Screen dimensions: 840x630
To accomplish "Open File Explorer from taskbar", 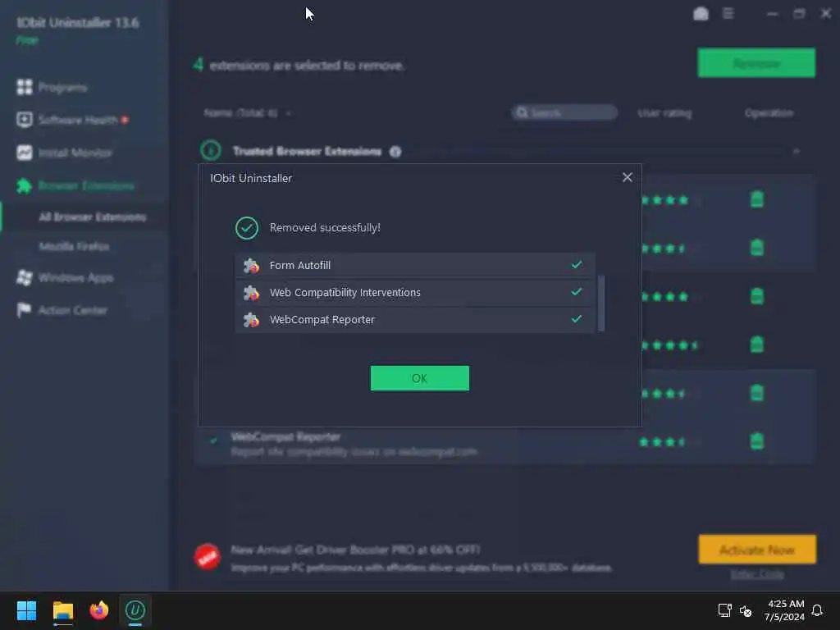I will pyautogui.click(x=62, y=610).
